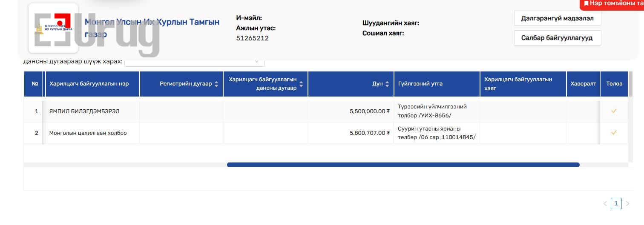Click bookmark icon on Нэр томъёоны button

click(x=586, y=3)
